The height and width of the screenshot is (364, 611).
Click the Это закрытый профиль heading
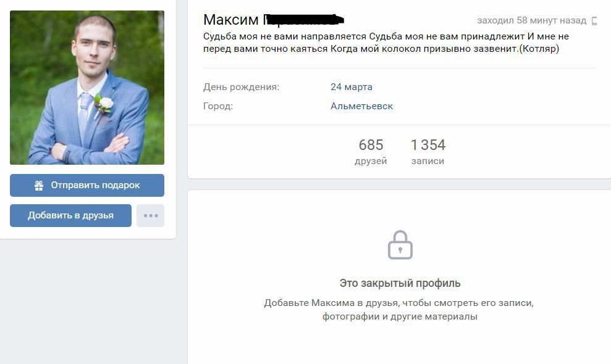(400, 283)
